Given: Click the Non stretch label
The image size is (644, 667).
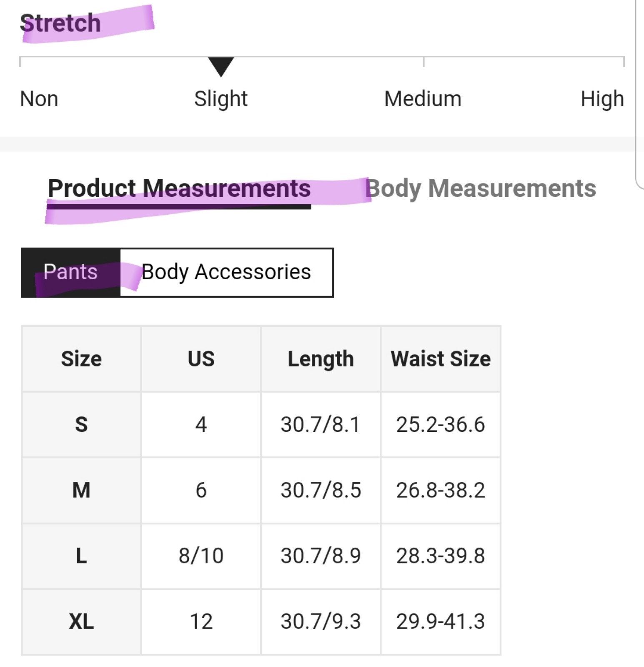Looking at the screenshot, I should click(x=39, y=99).
